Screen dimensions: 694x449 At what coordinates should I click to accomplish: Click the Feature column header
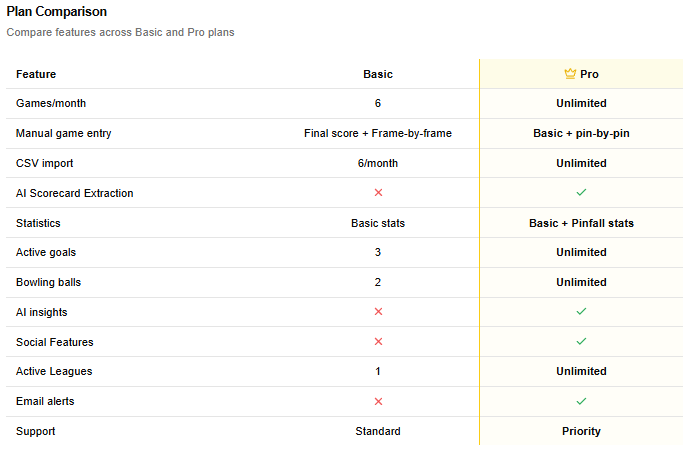click(36, 74)
